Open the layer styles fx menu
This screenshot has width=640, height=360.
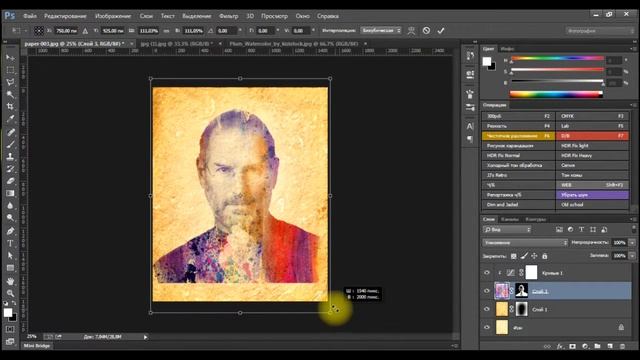coord(560,346)
